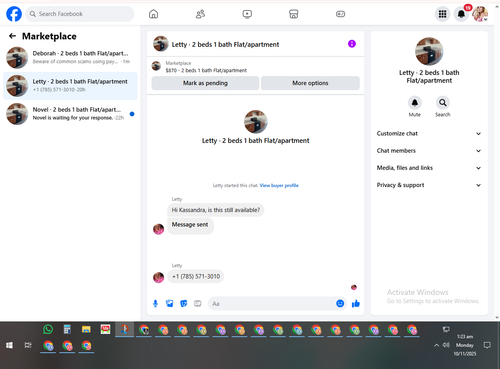Open File Explorer from the taskbar
The width and height of the screenshot is (500, 369).
click(x=86, y=329)
